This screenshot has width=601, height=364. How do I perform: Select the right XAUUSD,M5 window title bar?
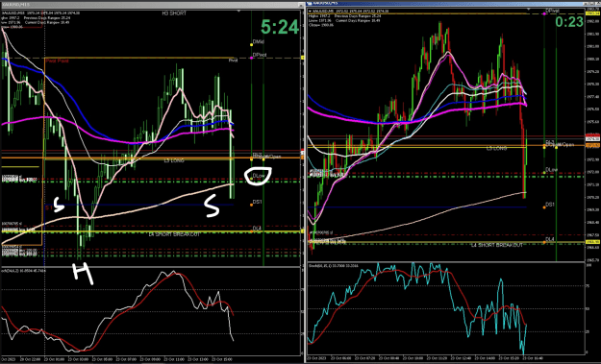point(454,3)
